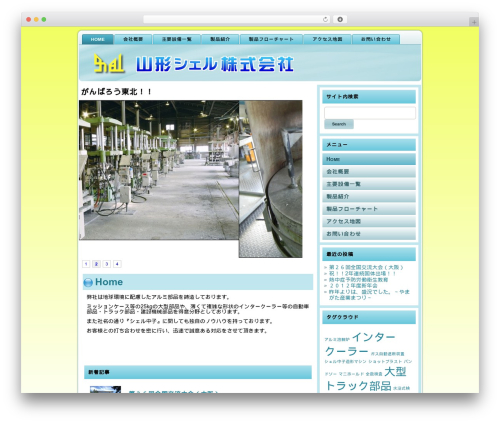Click the Home page heading text
The width and height of the screenshot is (500, 423).
tap(109, 282)
